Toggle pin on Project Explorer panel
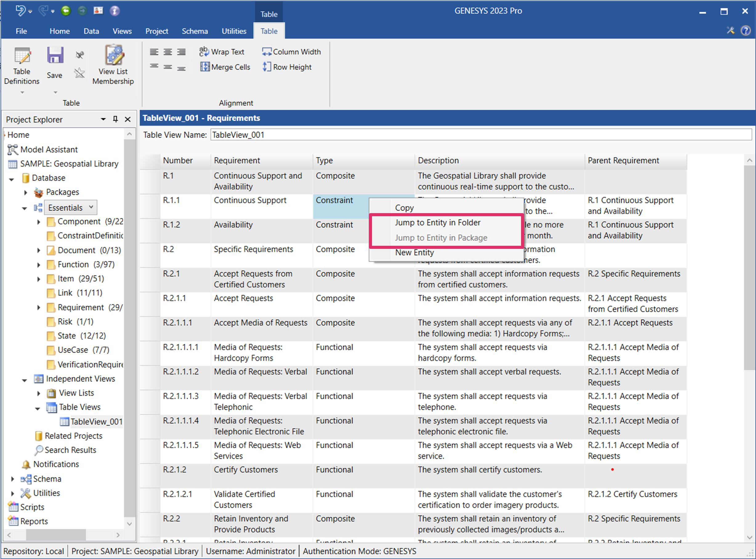This screenshot has width=756, height=559. (x=115, y=119)
